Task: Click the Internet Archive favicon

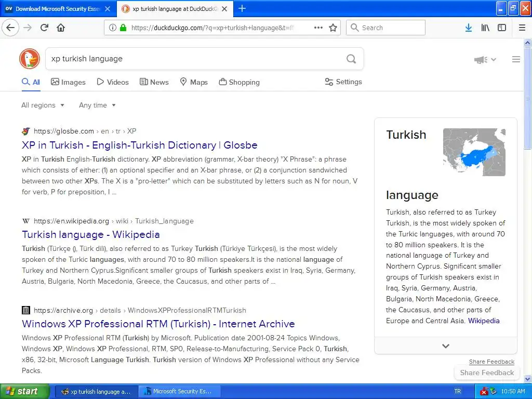Action: coord(26,310)
